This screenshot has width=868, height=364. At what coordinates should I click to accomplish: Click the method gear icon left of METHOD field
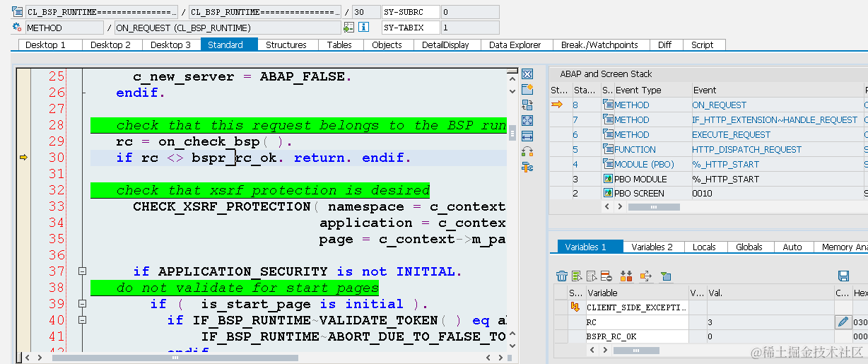click(17, 28)
